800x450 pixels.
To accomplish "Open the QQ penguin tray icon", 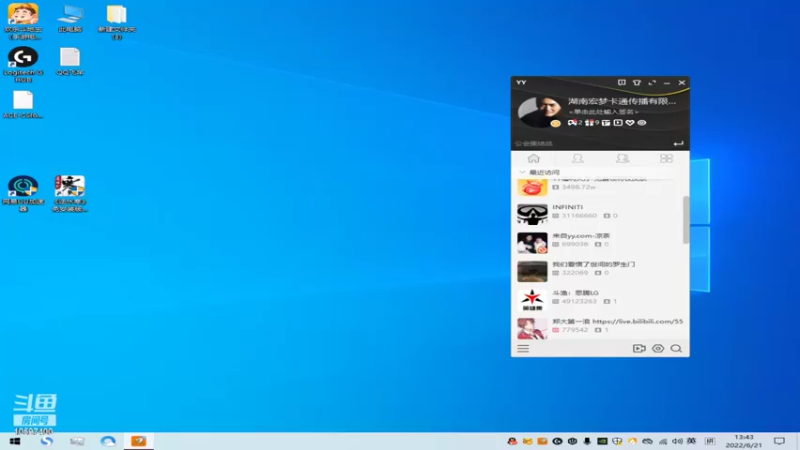I will pos(512,441).
